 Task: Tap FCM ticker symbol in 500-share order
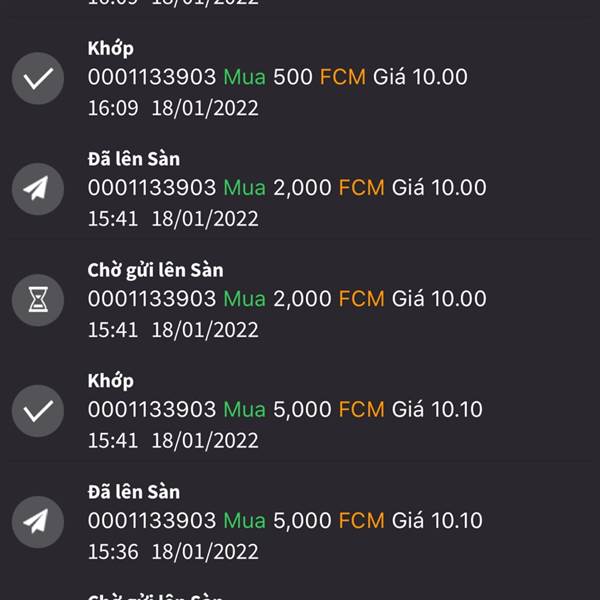(343, 77)
